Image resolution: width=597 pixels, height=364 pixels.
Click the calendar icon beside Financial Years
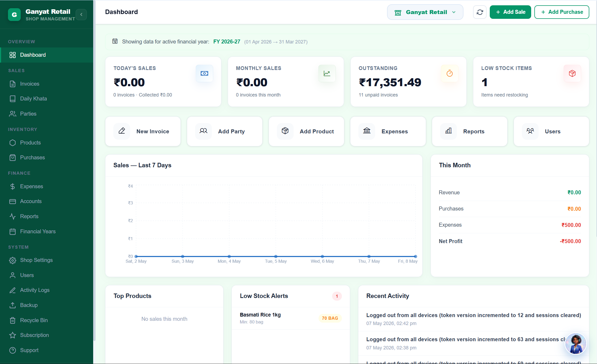tap(12, 231)
